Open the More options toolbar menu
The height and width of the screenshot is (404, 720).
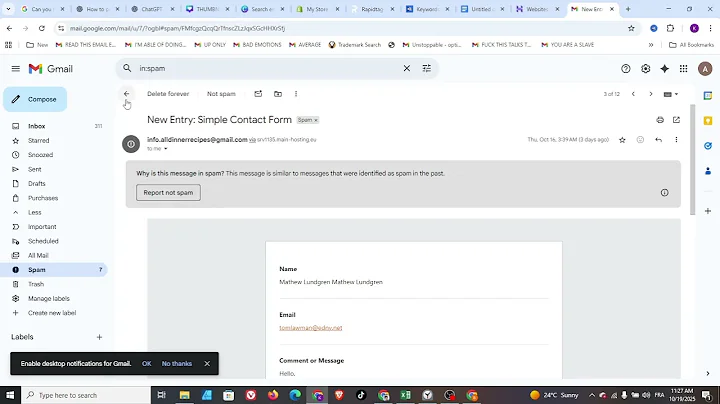296,94
